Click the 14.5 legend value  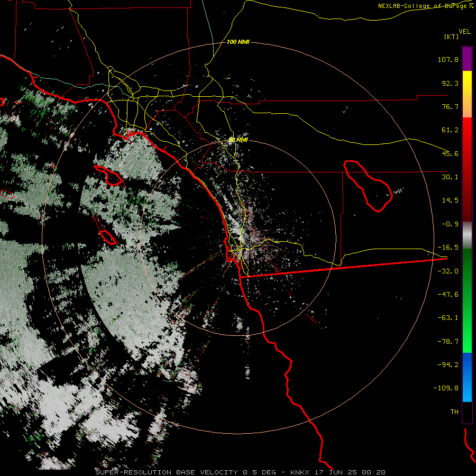[450, 200]
